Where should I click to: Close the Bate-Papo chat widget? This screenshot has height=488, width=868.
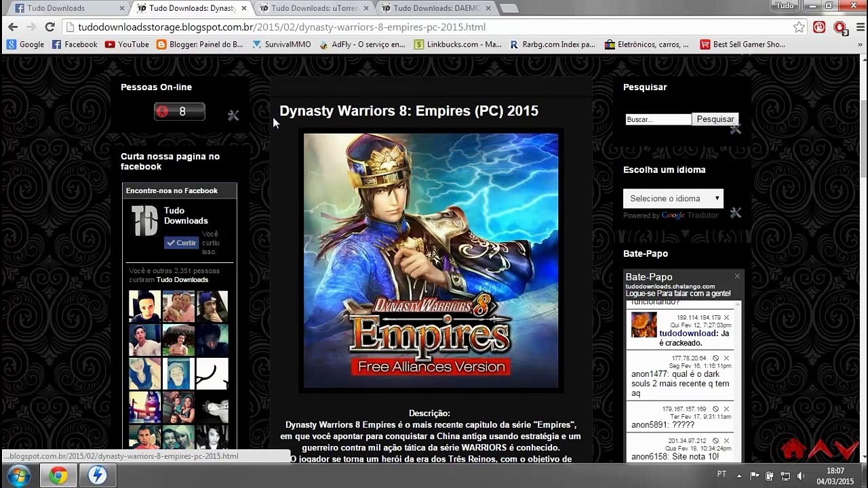(x=737, y=277)
